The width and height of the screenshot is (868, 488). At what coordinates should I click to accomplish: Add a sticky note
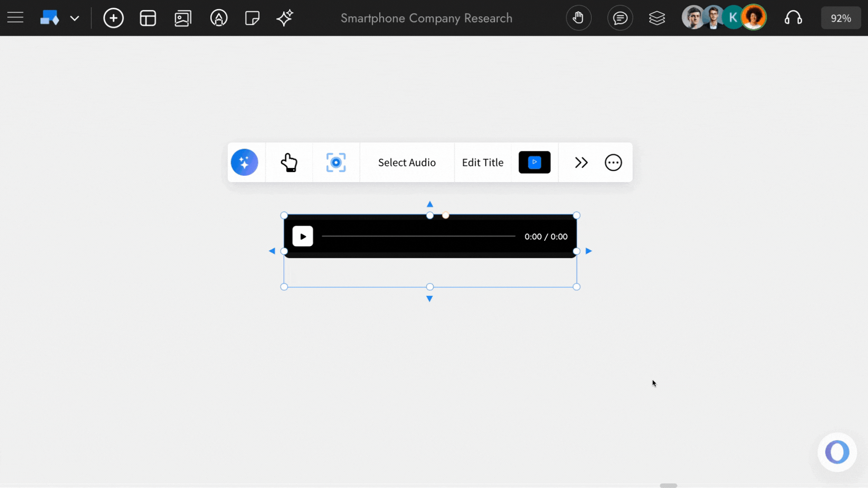click(x=252, y=18)
